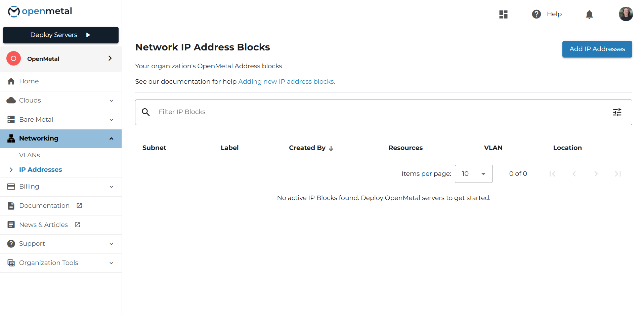Sort by Created By column header
644x316 pixels.
(307, 148)
